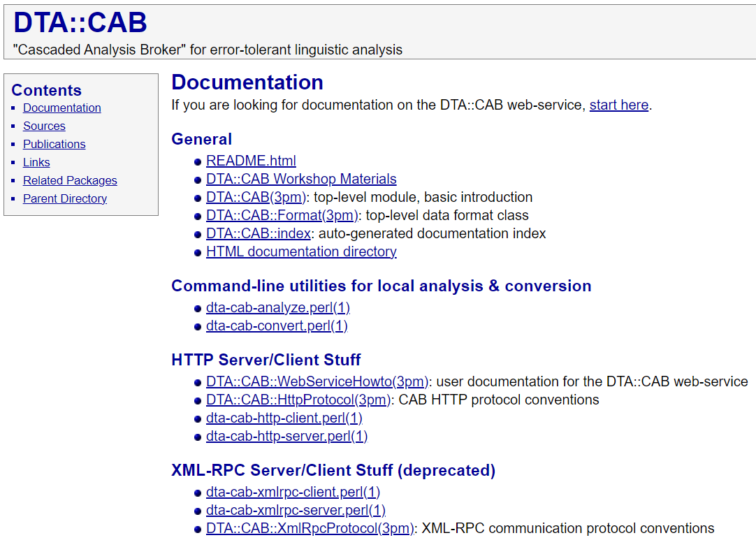Viewport: 756px width, 547px height.
Task: Open the Links entry in Contents
Action: (x=36, y=162)
